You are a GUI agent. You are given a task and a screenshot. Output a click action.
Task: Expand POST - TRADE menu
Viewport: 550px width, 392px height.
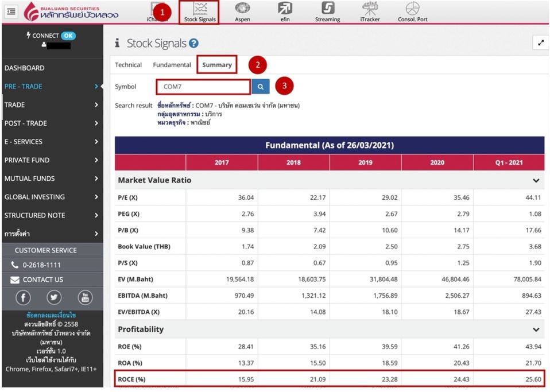[53, 123]
